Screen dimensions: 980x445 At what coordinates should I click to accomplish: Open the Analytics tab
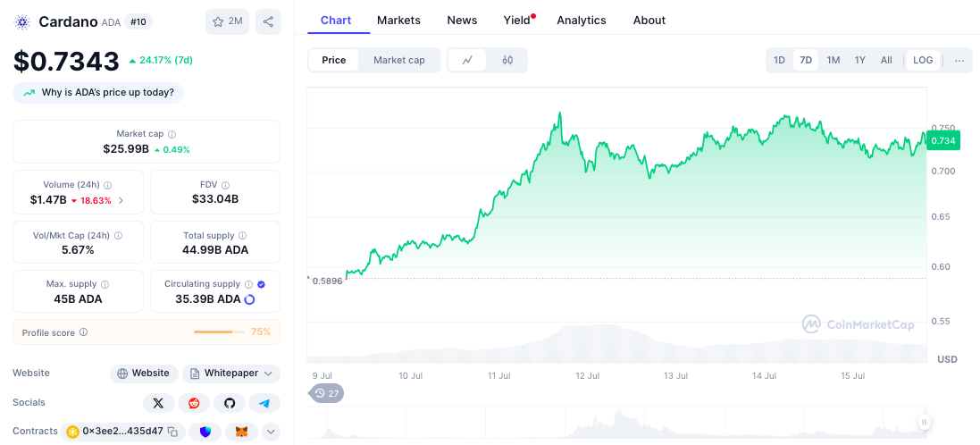(582, 20)
